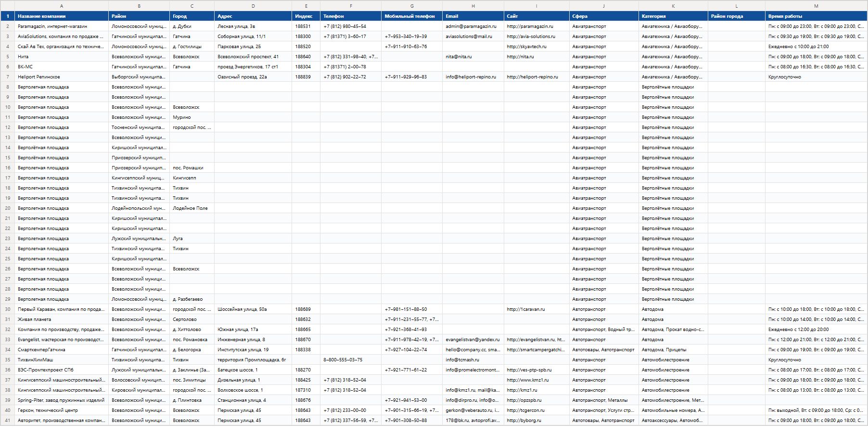Screen dimensions: 868x434
Task: Select column A header letter
Action: [62, 6]
